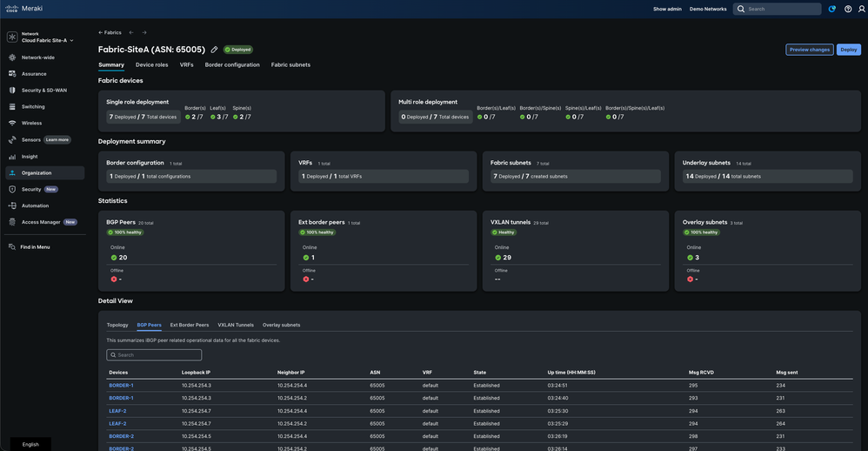Click the BGP Peers search field
868x451 pixels.
pos(154,355)
